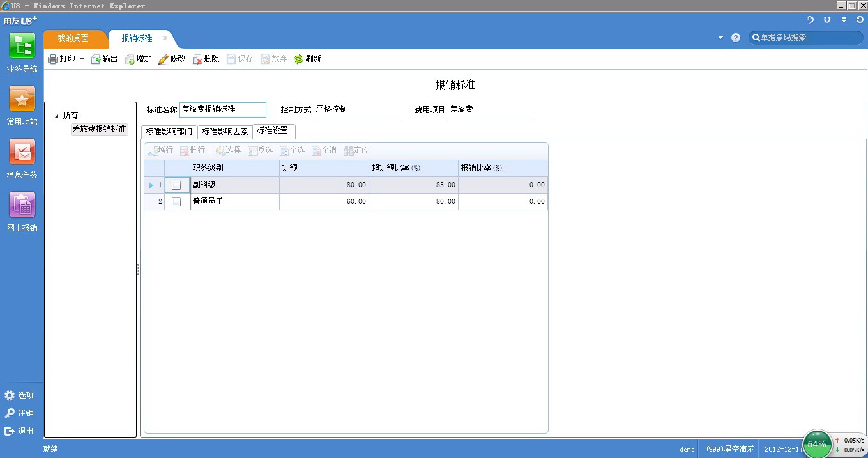Screen dimensions: 868x458
Task: Click 报销比率(%) column header
Action: 503,168
